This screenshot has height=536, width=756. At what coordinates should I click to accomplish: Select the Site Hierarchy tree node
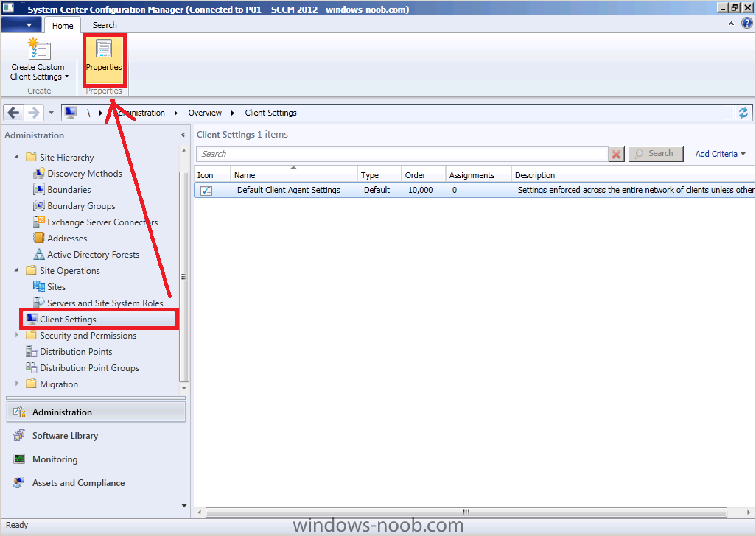pyautogui.click(x=67, y=158)
